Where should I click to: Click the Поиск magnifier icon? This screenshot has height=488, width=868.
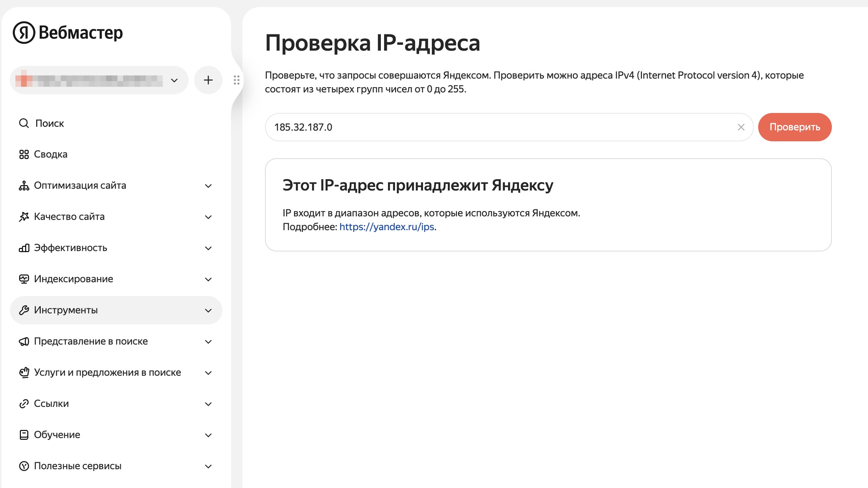(24, 123)
